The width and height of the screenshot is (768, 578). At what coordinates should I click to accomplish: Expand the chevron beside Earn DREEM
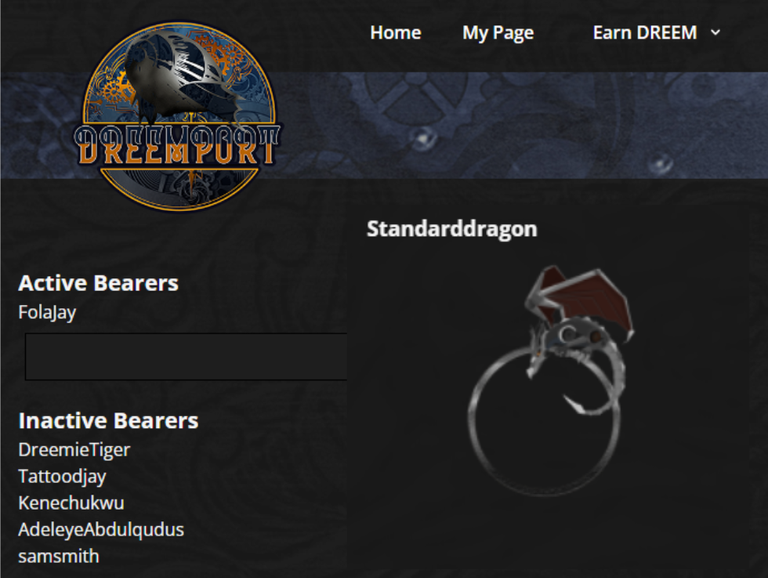716,33
